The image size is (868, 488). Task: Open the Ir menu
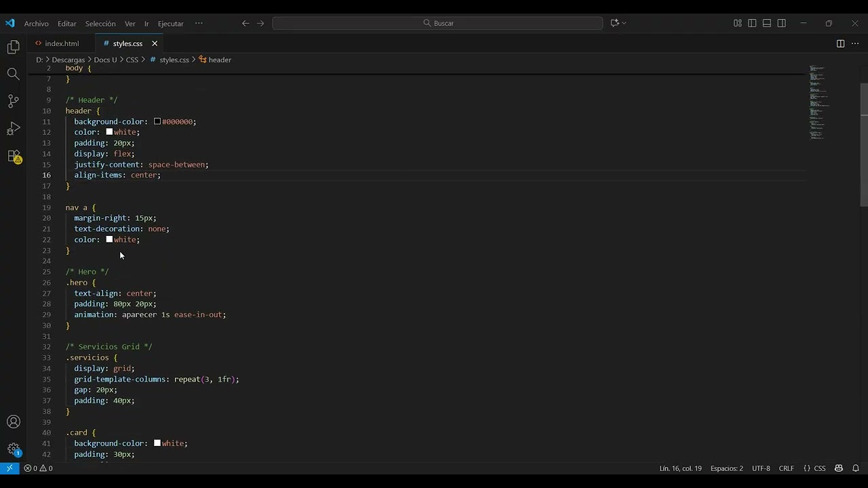(x=146, y=23)
